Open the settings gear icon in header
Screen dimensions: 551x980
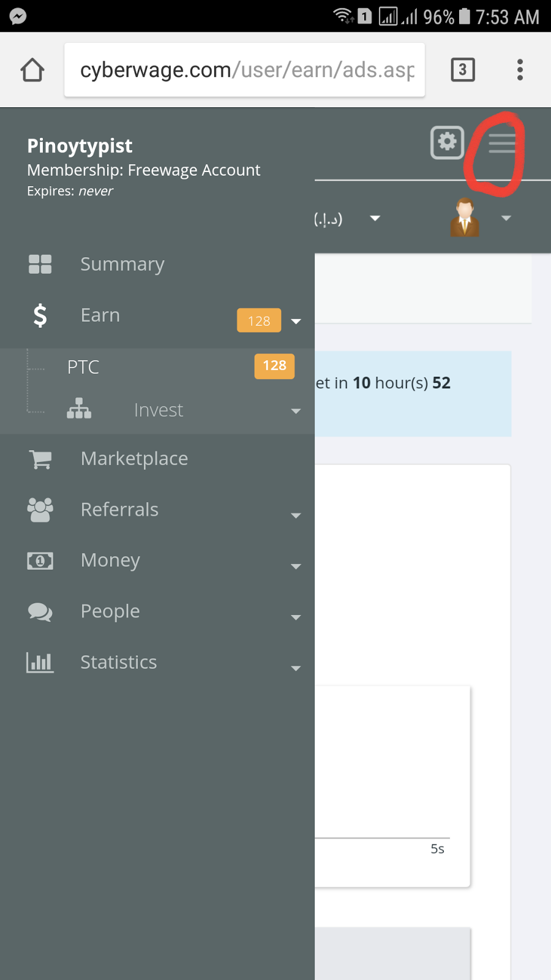click(447, 142)
